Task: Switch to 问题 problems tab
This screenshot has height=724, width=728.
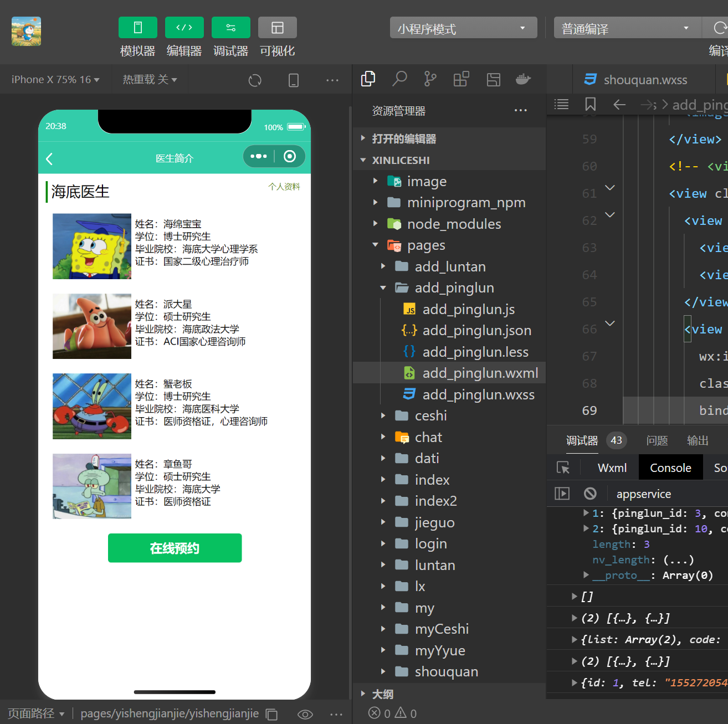Action: click(x=657, y=440)
